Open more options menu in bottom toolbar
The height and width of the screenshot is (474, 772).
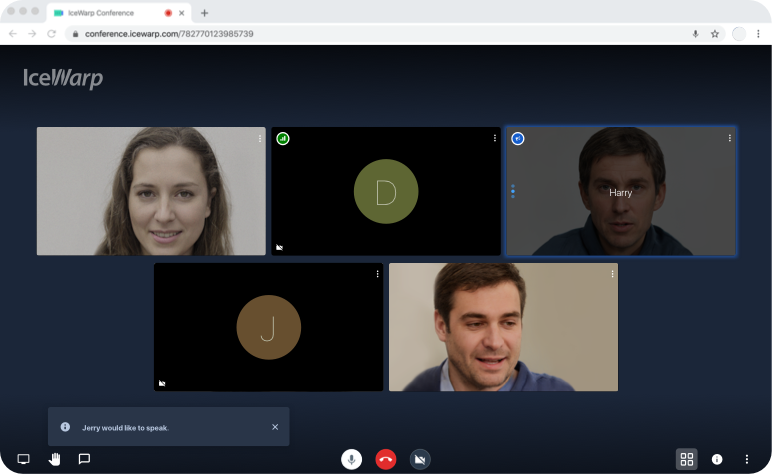pos(747,459)
